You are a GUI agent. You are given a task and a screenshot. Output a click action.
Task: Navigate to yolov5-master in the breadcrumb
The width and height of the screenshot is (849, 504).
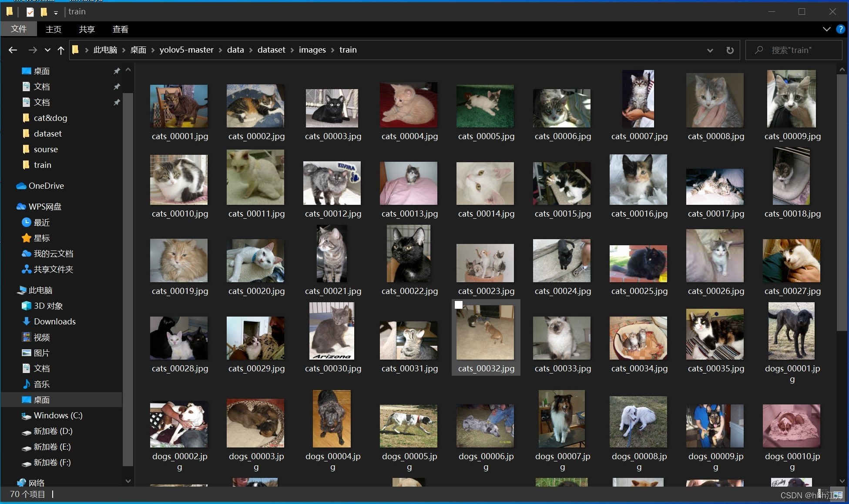186,50
